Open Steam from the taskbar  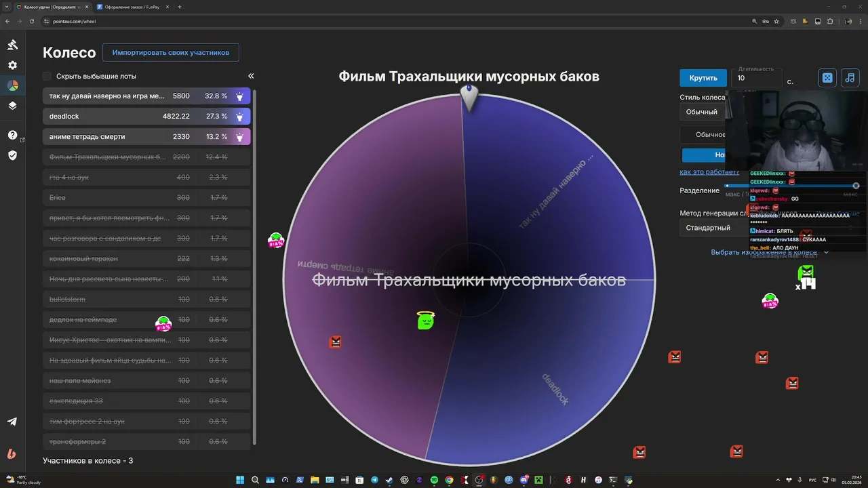pyautogui.click(x=389, y=480)
